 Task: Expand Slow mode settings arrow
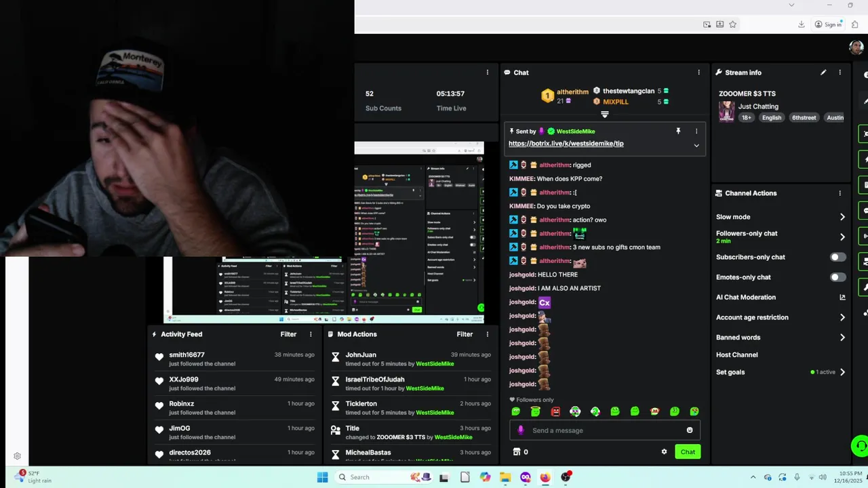click(842, 217)
